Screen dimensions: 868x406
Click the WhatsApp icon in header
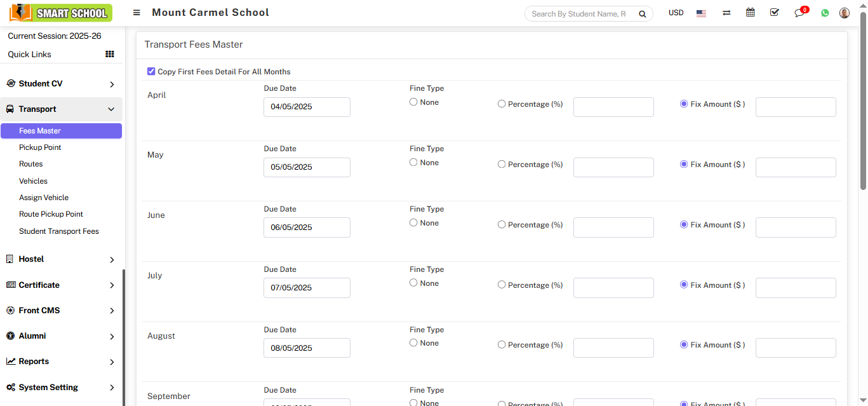point(825,13)
